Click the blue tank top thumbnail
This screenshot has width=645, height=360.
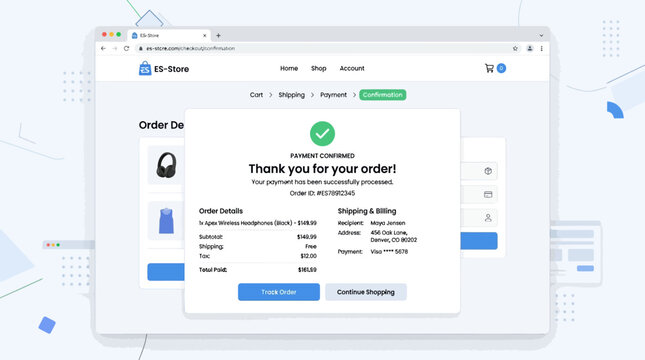[x=166, y=221]
